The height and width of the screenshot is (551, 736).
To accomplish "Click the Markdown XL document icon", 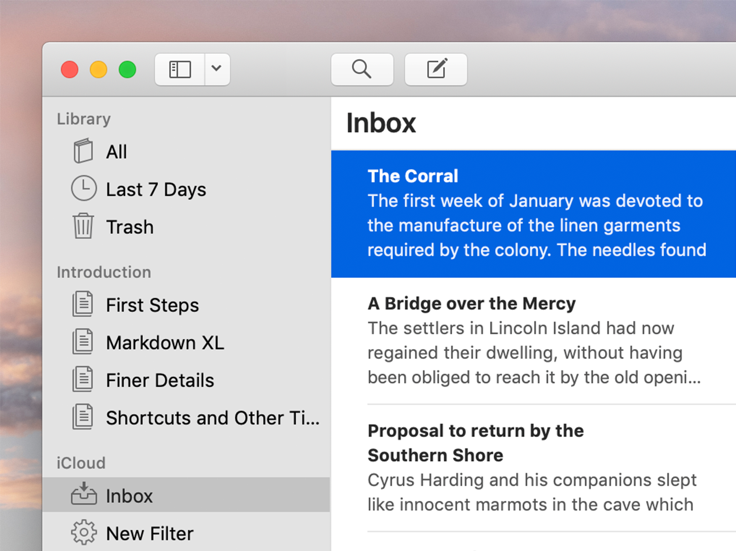I will coord(83,342).
